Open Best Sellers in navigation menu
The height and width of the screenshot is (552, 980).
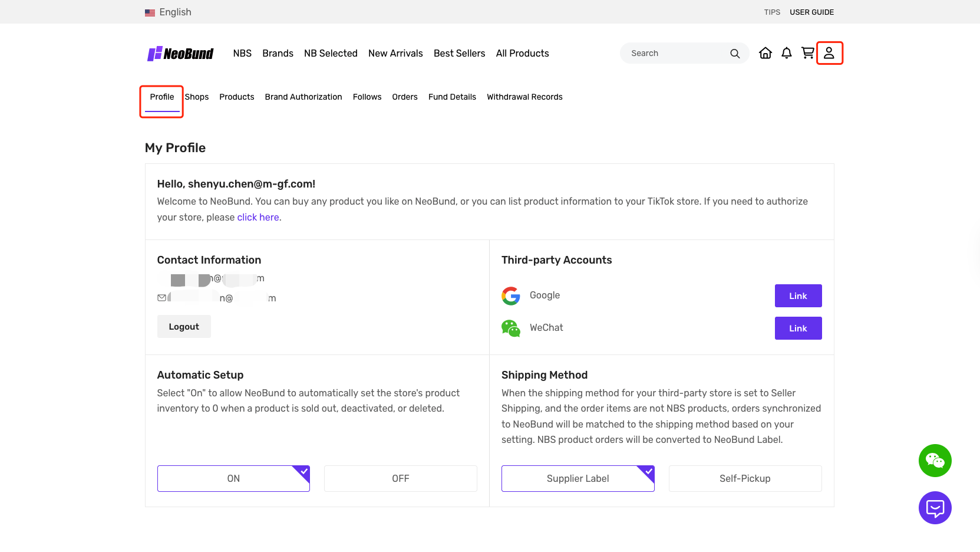pos(459,53)
